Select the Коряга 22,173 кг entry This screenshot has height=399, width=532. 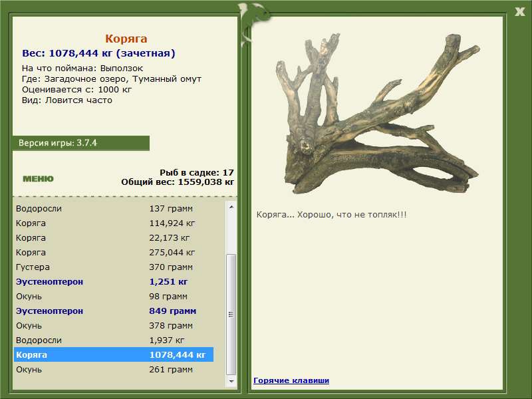[114, 238]
